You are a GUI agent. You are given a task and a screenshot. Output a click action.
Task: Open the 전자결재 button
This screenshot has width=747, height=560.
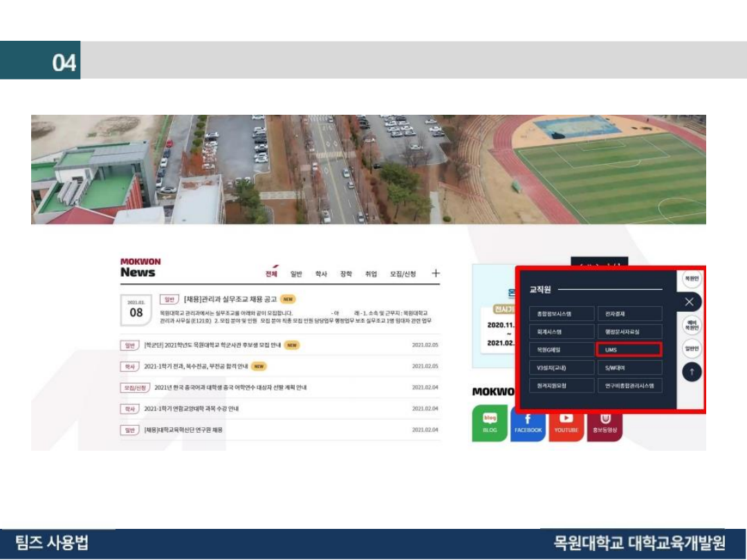[629, 314]
